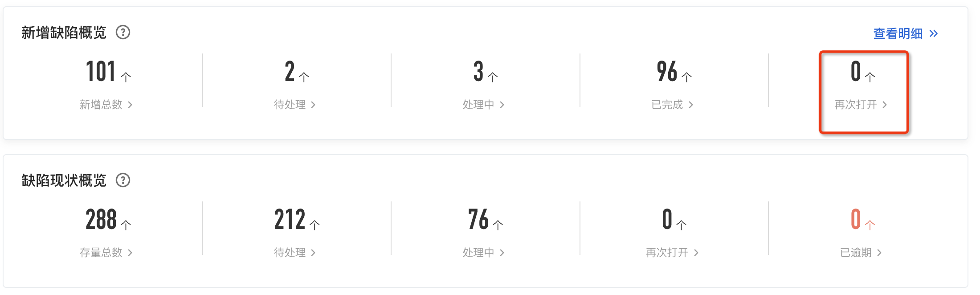
Task: Click up-arrow icon beside 96 count
Action: 687,77
